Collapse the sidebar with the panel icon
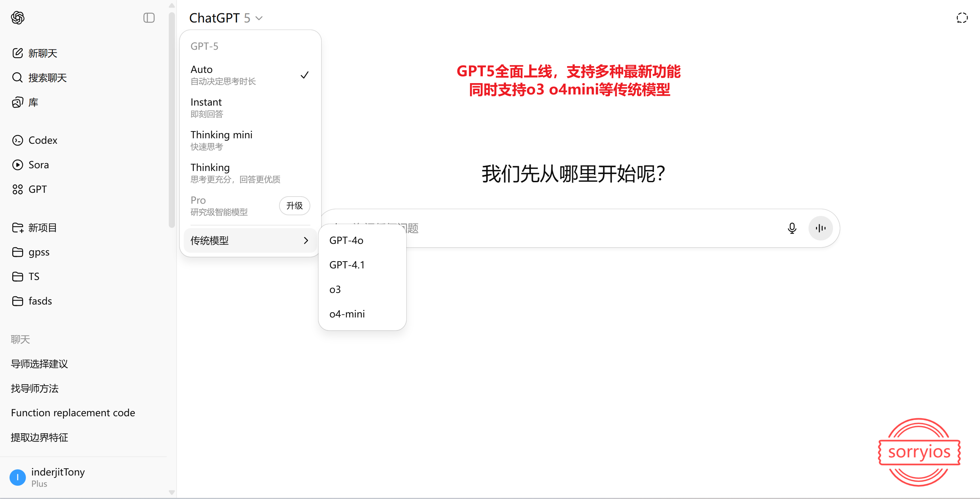Image resolution: width=980 pixels, height=499 pixels. coord(149,17)
